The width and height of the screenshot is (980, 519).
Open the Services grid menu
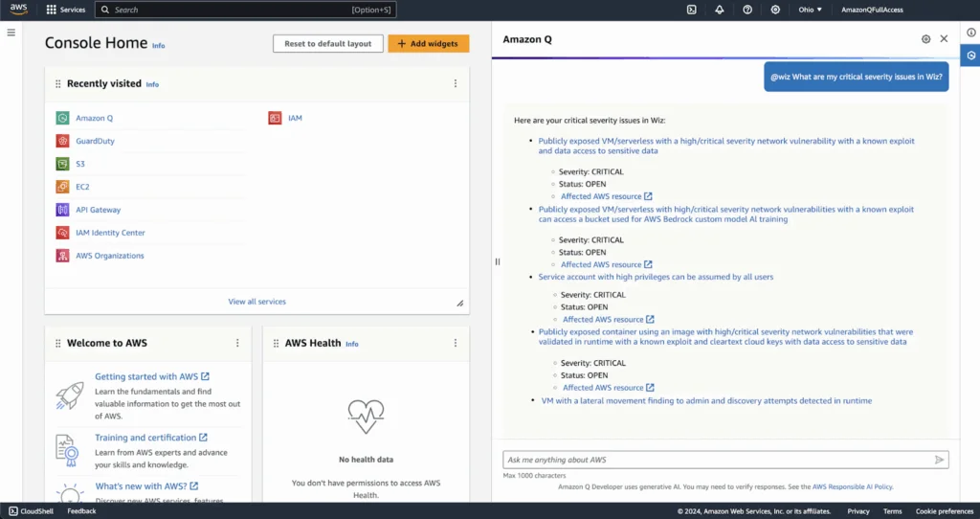[x=66, y=10]
